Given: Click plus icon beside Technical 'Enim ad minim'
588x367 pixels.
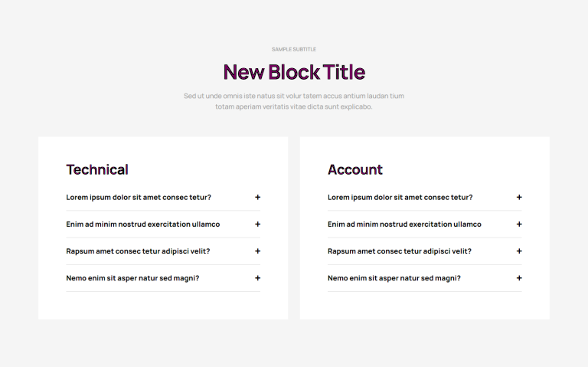Looking at the screenshot, I should click(257, 224).
